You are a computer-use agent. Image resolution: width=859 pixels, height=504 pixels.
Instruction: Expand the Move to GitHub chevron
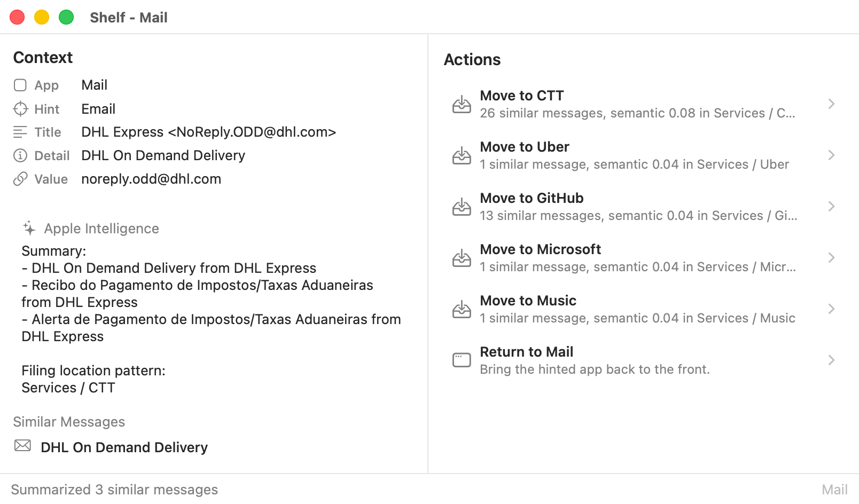click(x=831, y=207)
